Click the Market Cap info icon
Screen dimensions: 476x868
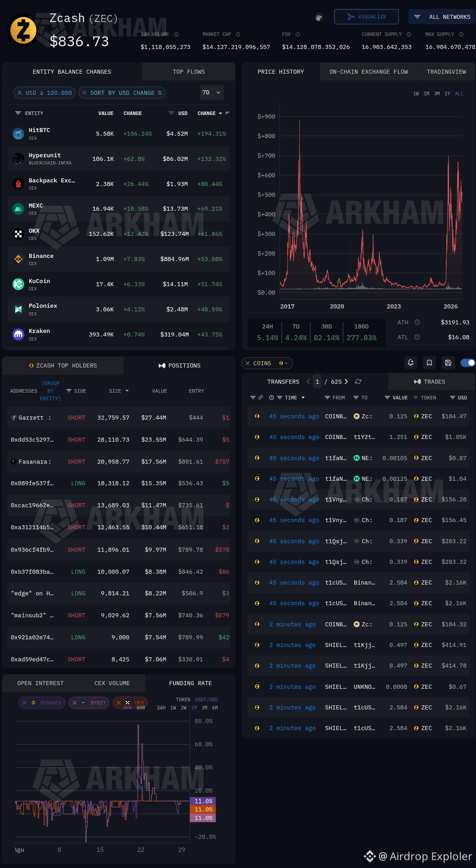coord(238,35)
